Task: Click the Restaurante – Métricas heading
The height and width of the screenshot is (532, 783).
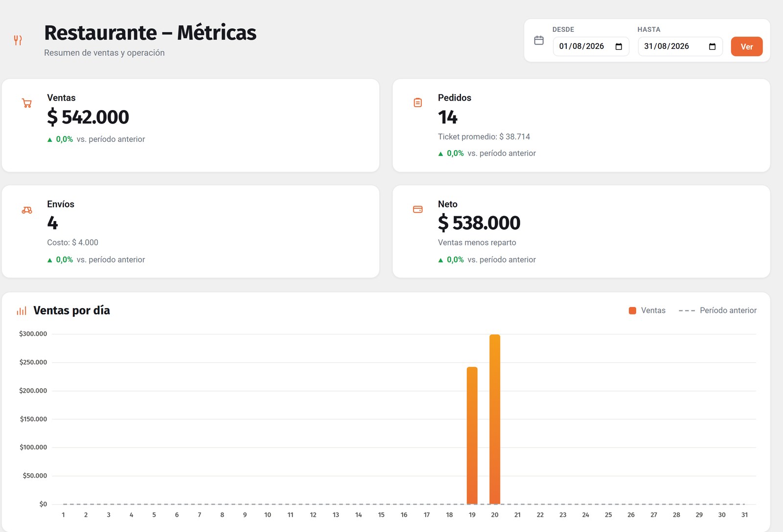Action: [x=150, y=33]
